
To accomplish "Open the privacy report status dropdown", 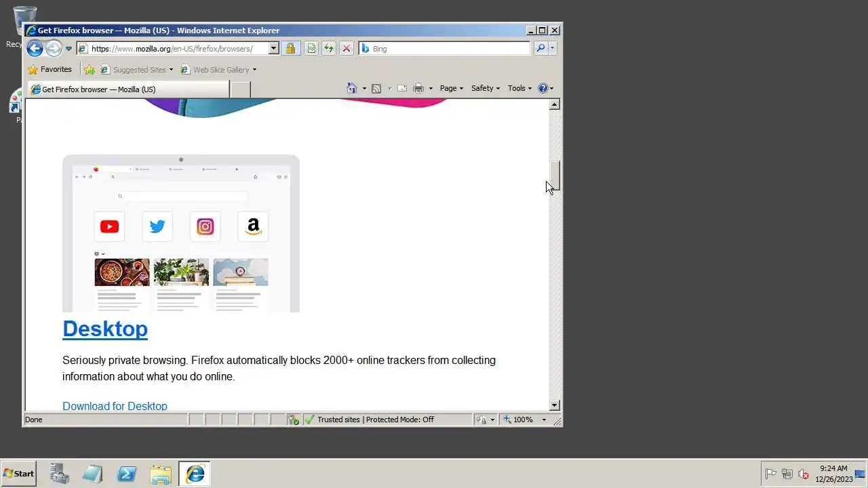I will pos(486,420).
